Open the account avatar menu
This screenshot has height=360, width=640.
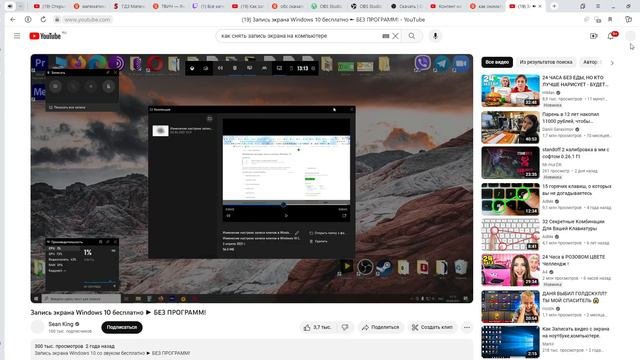click(x=630, y=36)
